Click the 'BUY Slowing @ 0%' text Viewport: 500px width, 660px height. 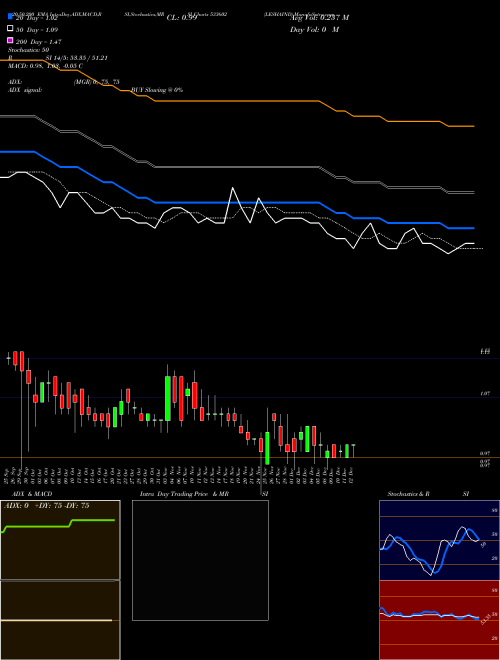click(x=157, y=90)
